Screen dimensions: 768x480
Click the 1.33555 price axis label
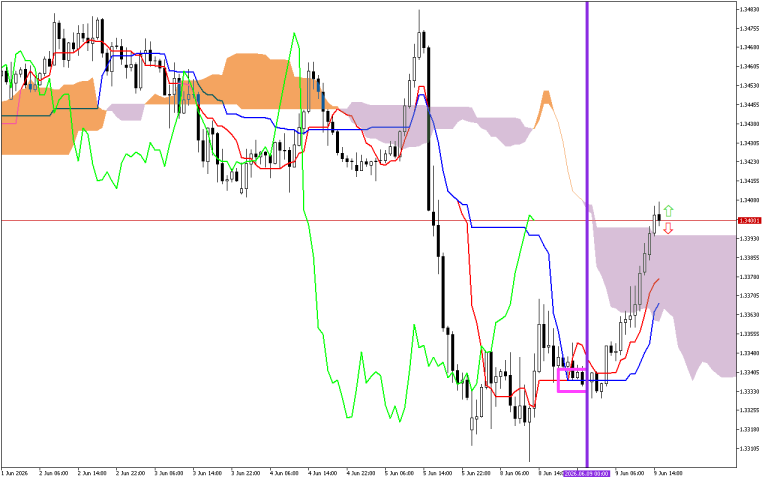[x=750, y=334]
